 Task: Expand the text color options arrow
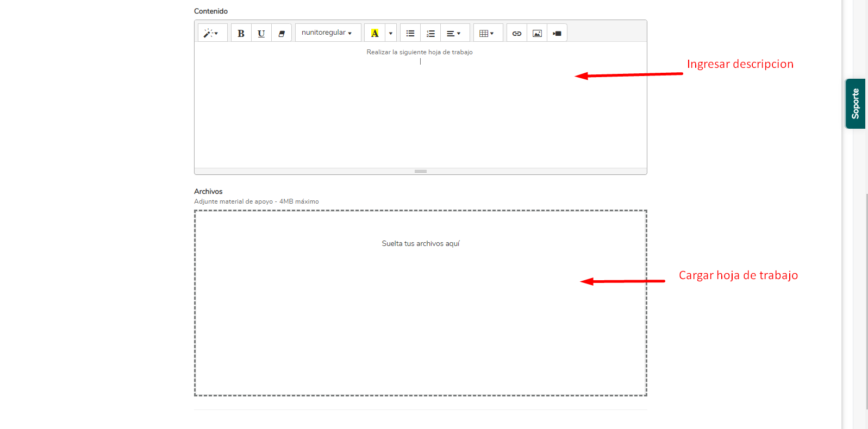pyautogui.click(x=390, y=33)
